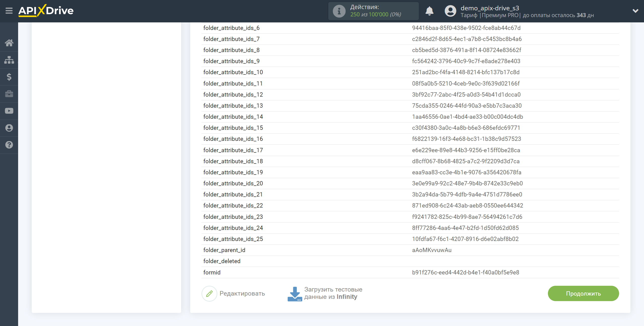Select the folder_deleted field name
644x326 pixels.
222,261
